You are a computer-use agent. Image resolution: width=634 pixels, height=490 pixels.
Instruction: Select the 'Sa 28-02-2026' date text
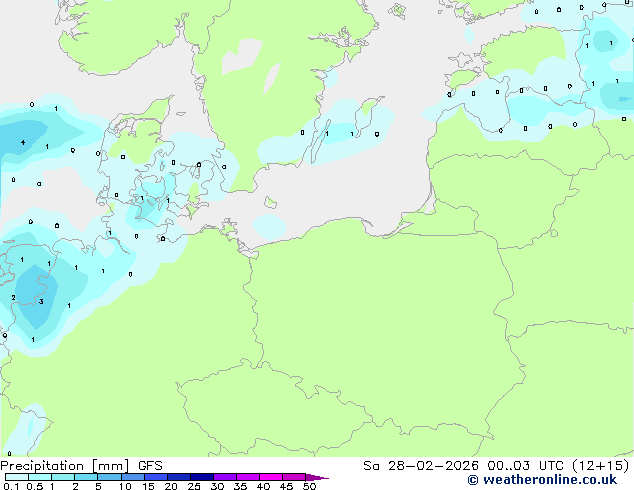click(x=421, y=466)
